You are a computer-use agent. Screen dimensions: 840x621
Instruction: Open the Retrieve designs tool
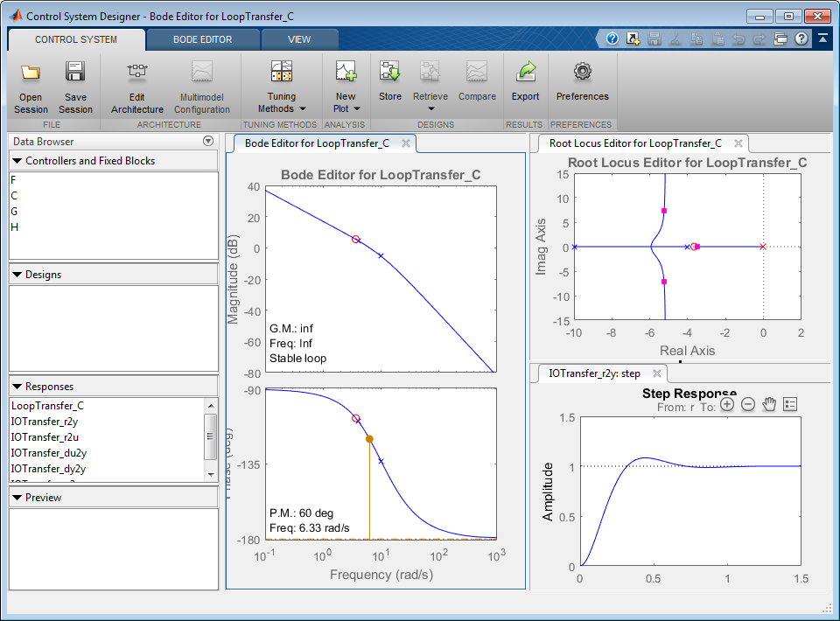pyautogui.click(x=430, y=83)
